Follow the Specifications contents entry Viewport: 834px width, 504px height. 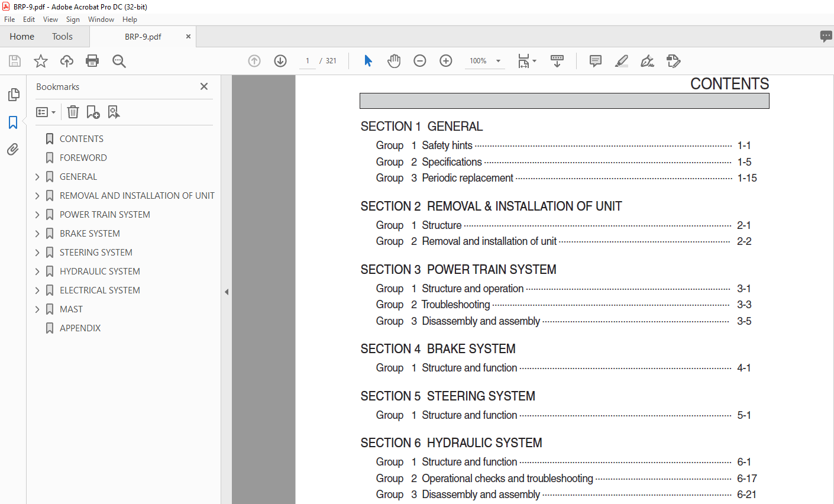pos(452,162)
